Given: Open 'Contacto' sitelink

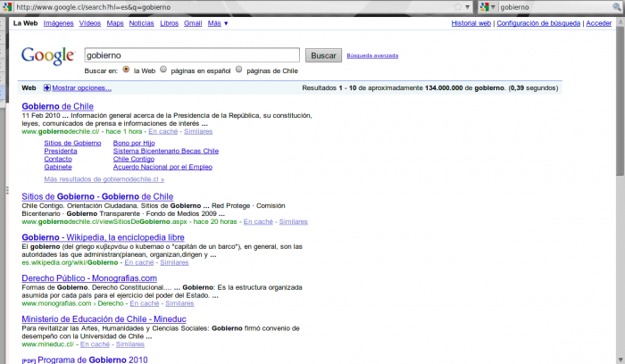Looking at the screenshot, I should click(x=58, y=159).
